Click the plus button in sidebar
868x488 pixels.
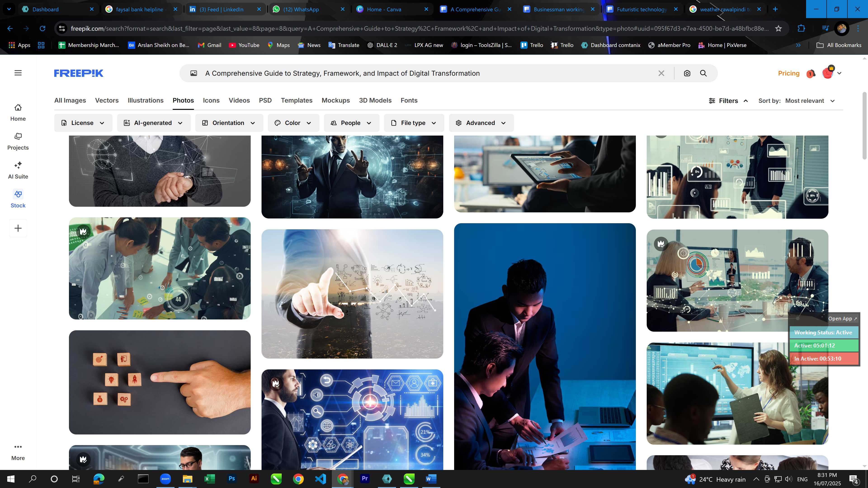point(18,228)
